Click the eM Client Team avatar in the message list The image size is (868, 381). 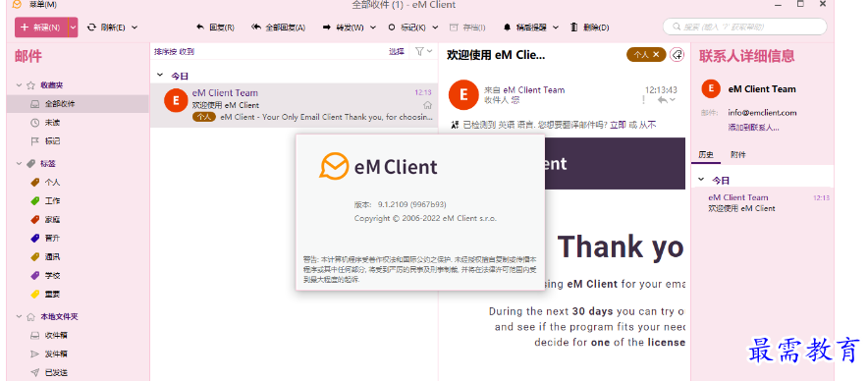[176, 100]
